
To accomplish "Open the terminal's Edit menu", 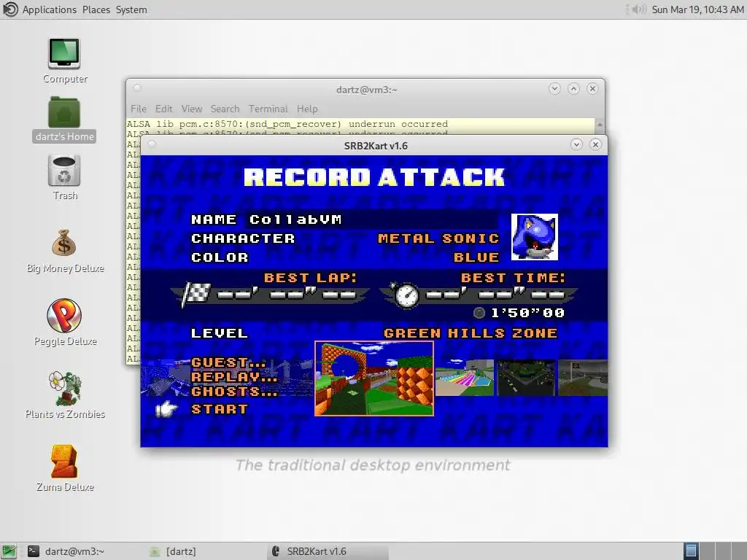I will tap(164, 109).
